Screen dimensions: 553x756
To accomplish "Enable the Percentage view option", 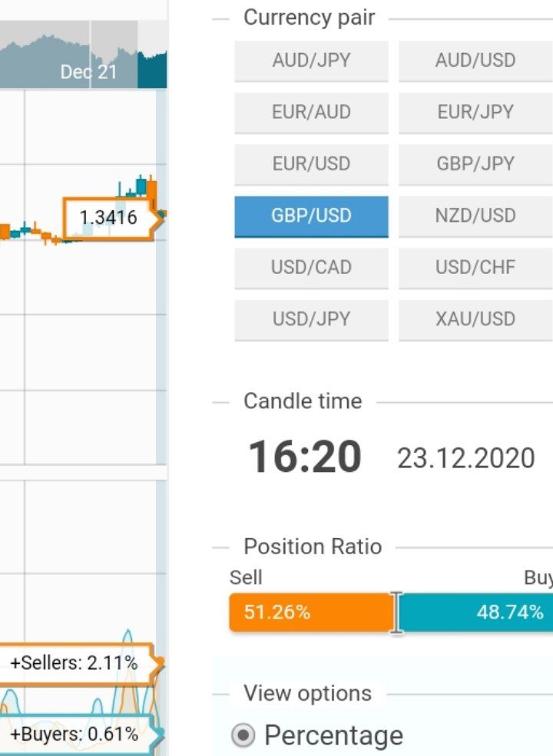I will (243, 735).
